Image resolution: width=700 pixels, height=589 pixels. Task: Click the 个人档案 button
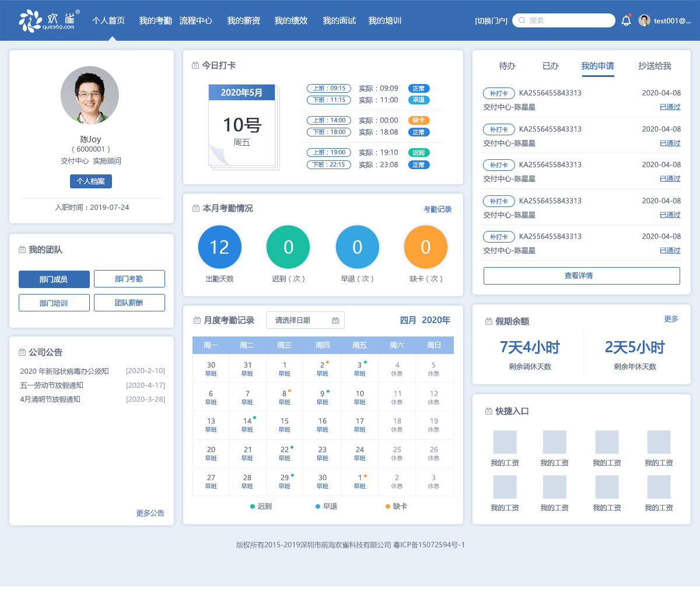click(x=90, y=181)
